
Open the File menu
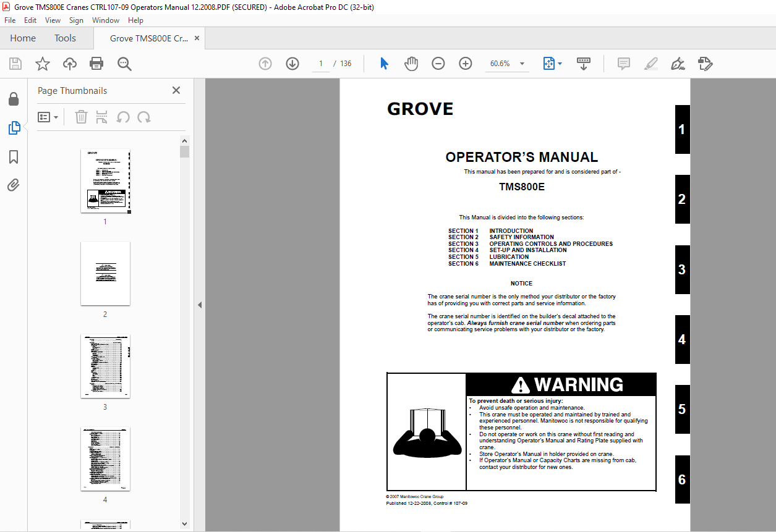point(10,20)
